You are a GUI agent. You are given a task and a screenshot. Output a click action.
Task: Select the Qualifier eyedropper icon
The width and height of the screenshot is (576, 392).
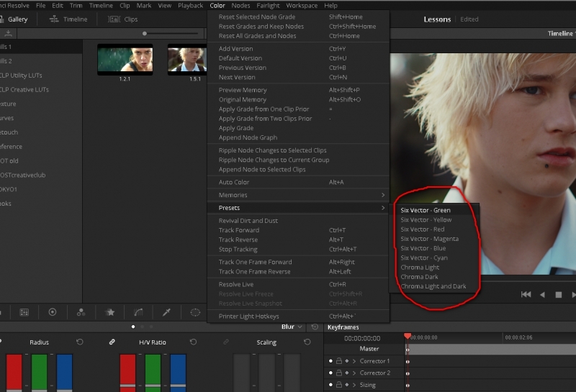(166, 312)
